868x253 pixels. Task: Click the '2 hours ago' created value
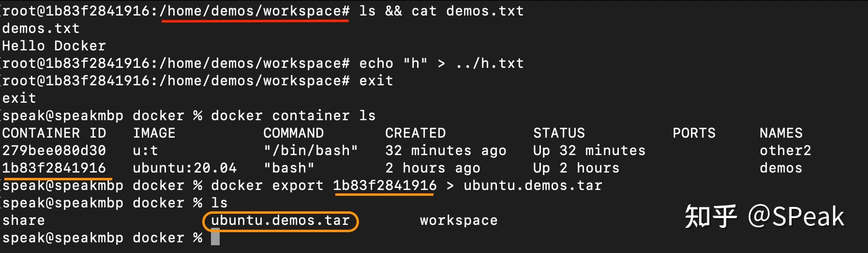pos(433,168)
